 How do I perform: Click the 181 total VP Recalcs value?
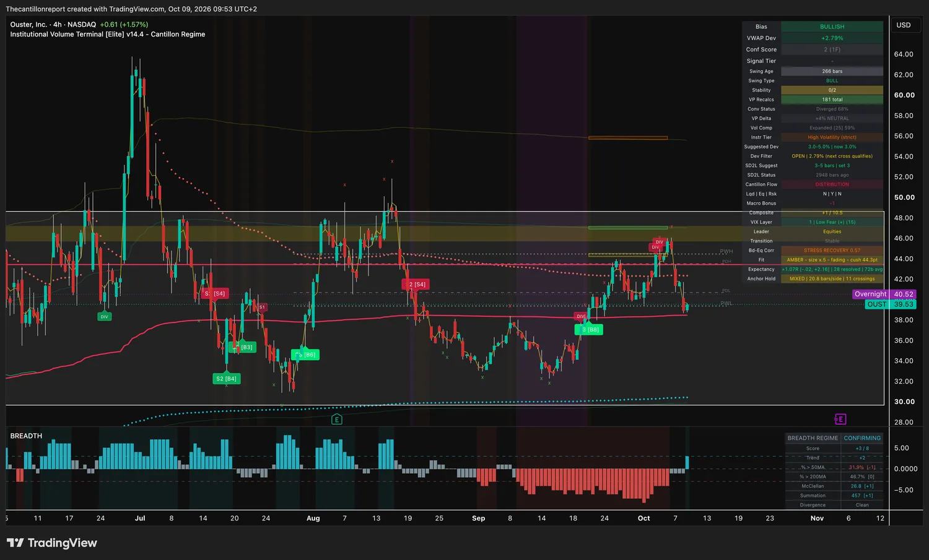click(x=832, y=100)
